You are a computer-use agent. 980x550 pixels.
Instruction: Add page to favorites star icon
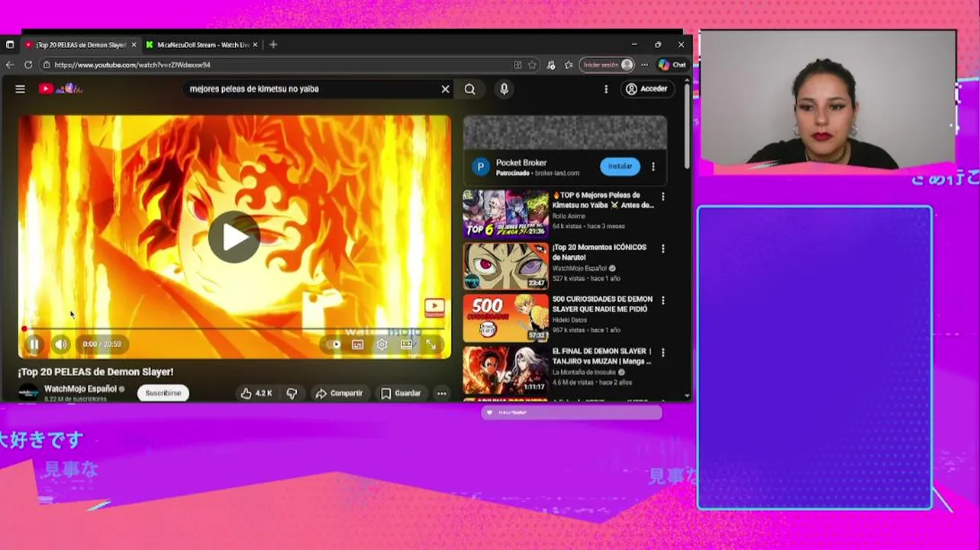click(x=532, y=65)
